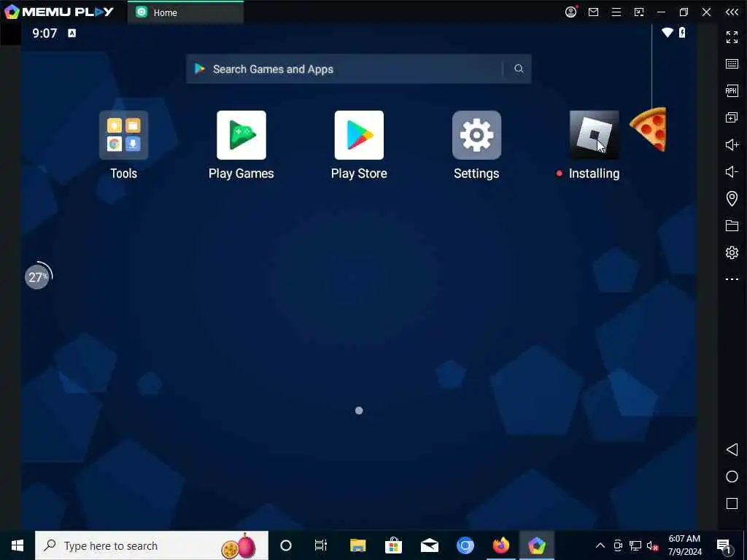Tap the Android Recents square button
This screenshot has width=747, height=560.
732,503
